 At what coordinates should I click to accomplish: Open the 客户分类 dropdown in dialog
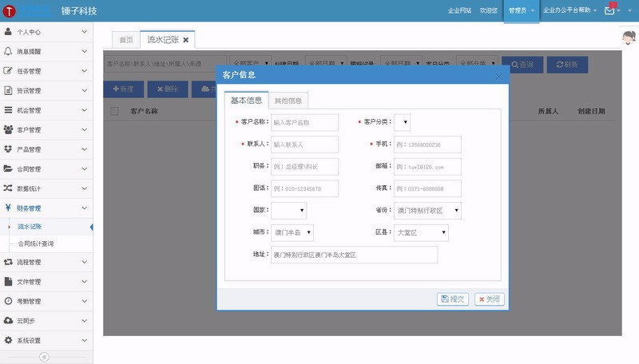402,122
